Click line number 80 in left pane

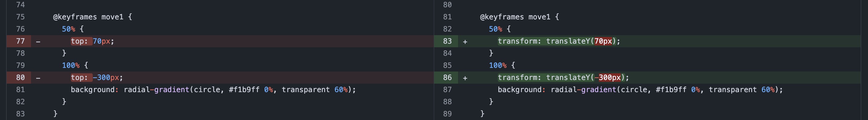pyautogui.click(x=21, y=77)
